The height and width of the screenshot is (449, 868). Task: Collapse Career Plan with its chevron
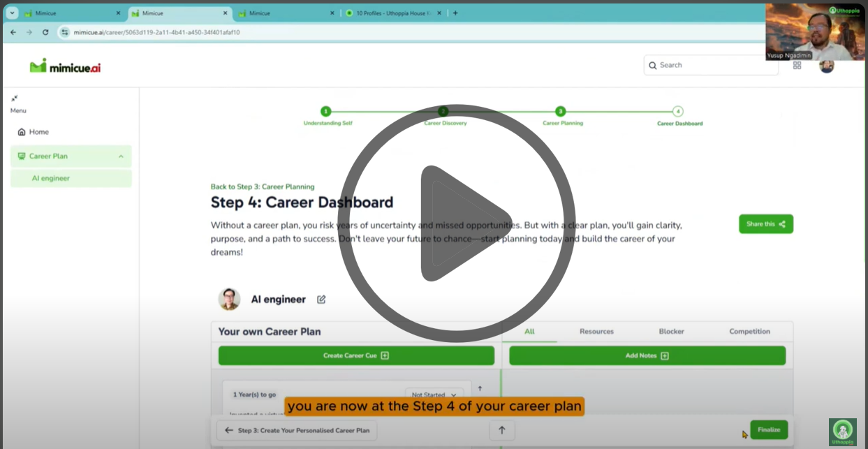coord(120,156)
